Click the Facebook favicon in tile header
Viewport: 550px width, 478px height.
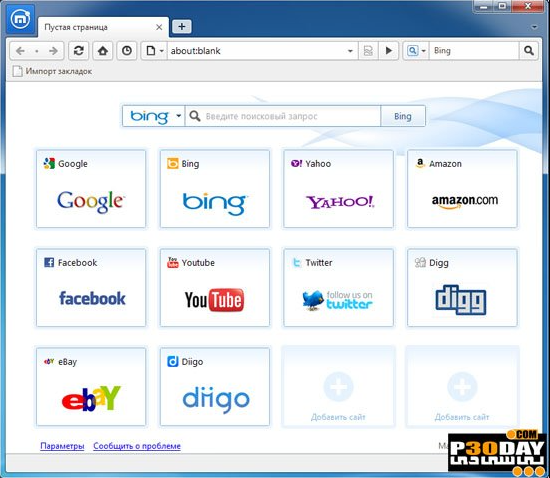(49, 262)
